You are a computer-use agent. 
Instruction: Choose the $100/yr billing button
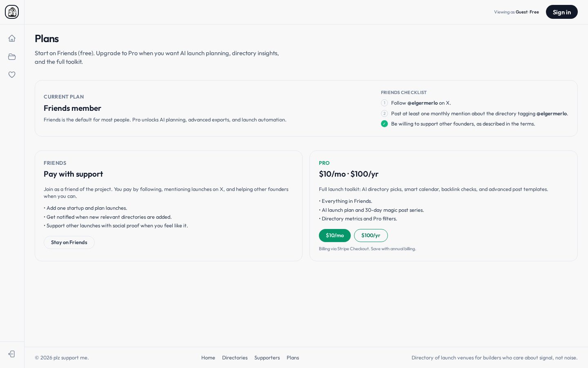(x=371, y=236)
